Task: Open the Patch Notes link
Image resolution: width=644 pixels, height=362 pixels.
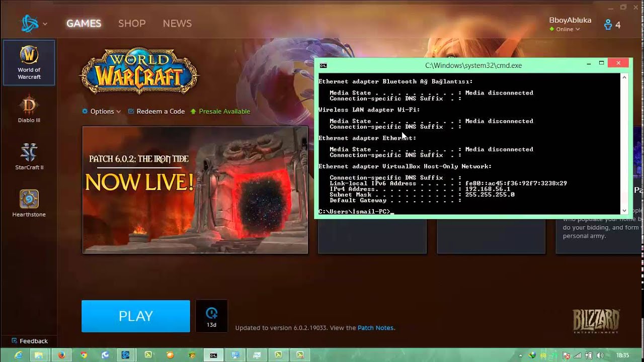Action: coord(375,328)
